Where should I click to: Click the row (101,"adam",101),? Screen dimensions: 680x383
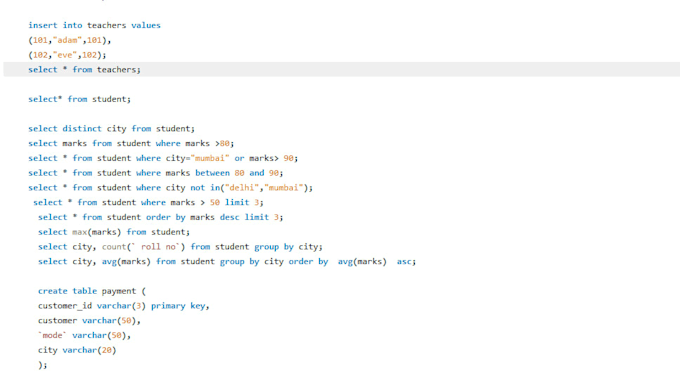point(70,40)
